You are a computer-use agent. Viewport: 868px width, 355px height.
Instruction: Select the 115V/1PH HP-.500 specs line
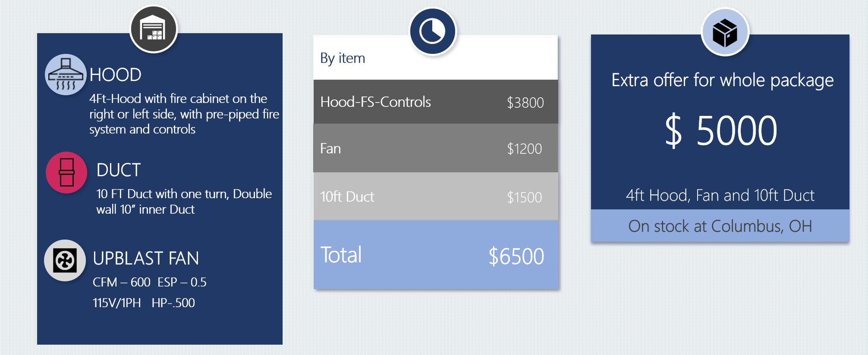(144, 303)
